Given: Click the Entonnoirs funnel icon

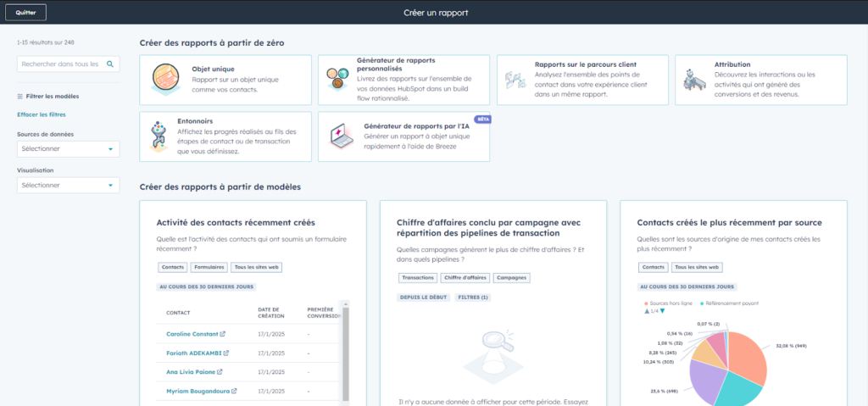Looking at the screenshot, I should pos(159,136).
